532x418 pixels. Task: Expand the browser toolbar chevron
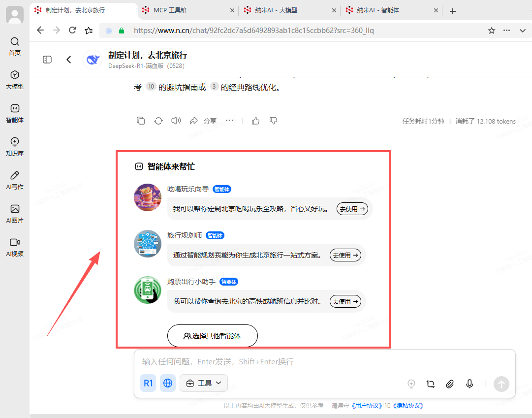pos(523,31)
